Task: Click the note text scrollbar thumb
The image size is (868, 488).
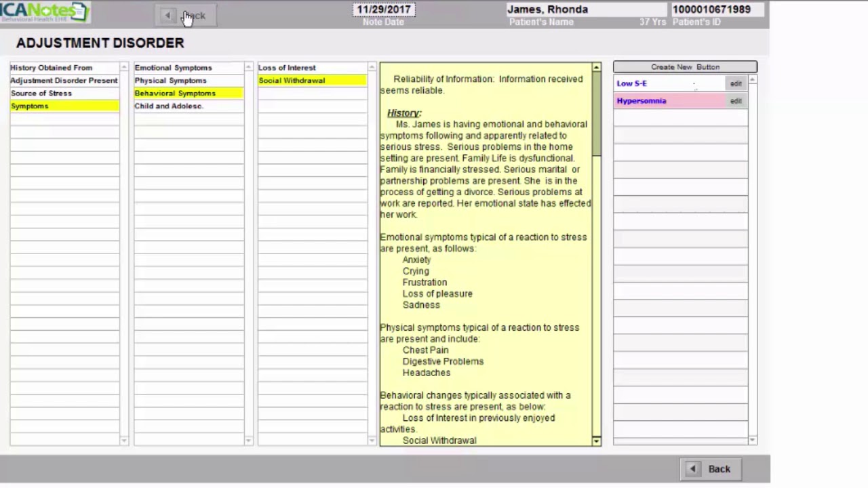Action: point(597,114)
